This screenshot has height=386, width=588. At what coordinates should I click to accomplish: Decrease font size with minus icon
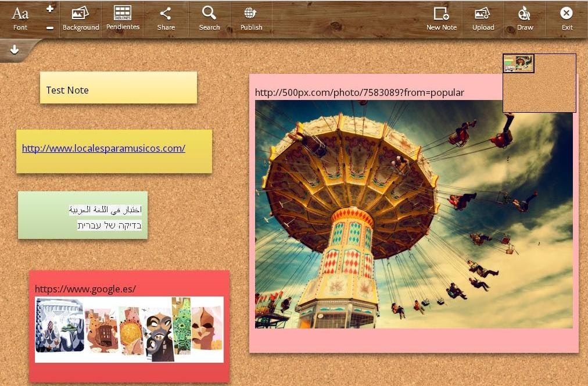50,27
